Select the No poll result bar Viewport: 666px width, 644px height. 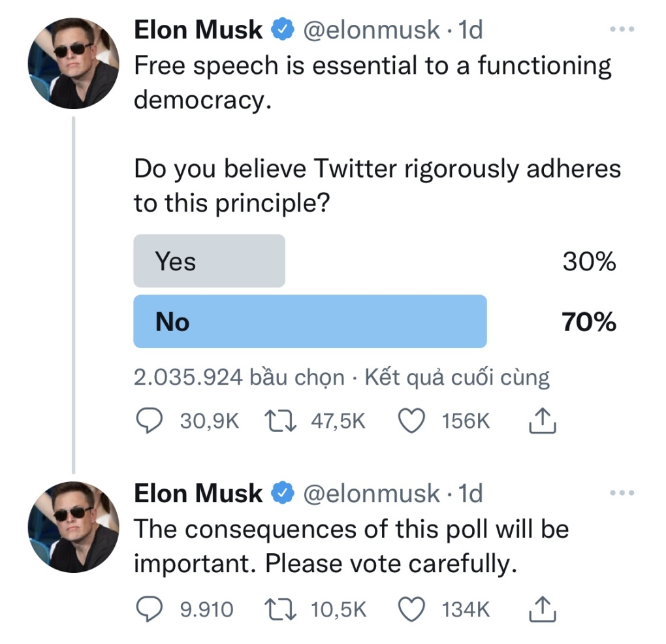(309, 321)
